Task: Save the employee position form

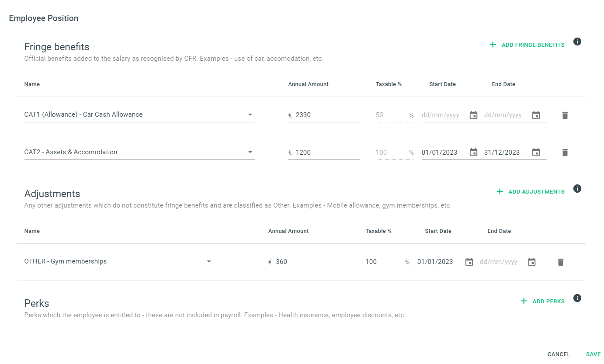Action: (x=593, y=354)
